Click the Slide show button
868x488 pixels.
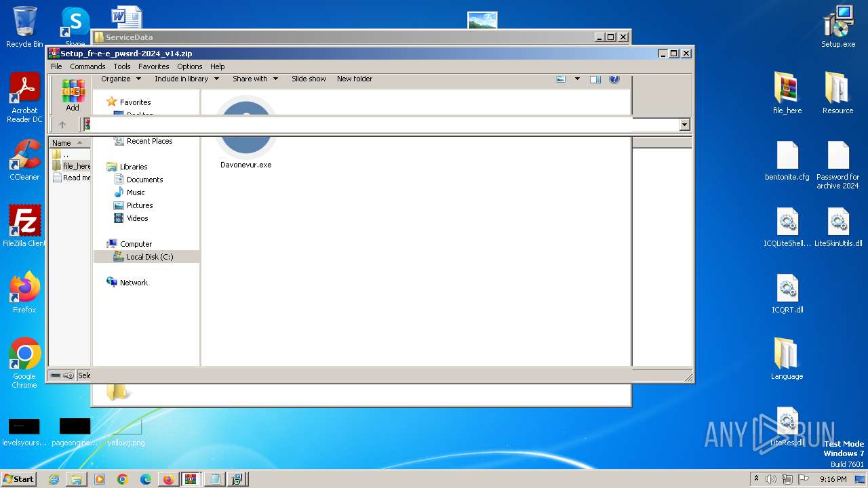[x=309, y=79]
